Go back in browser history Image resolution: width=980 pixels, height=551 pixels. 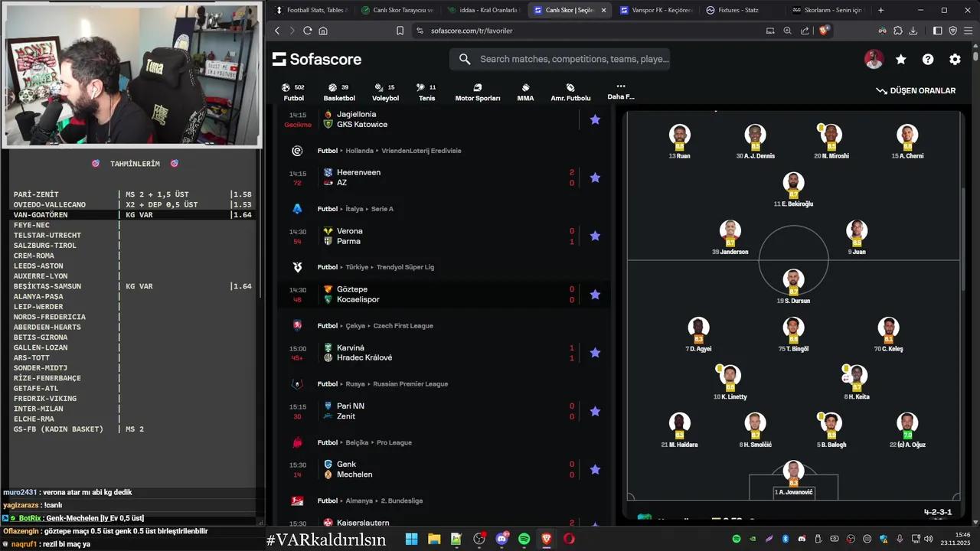[x=277, y=31]
